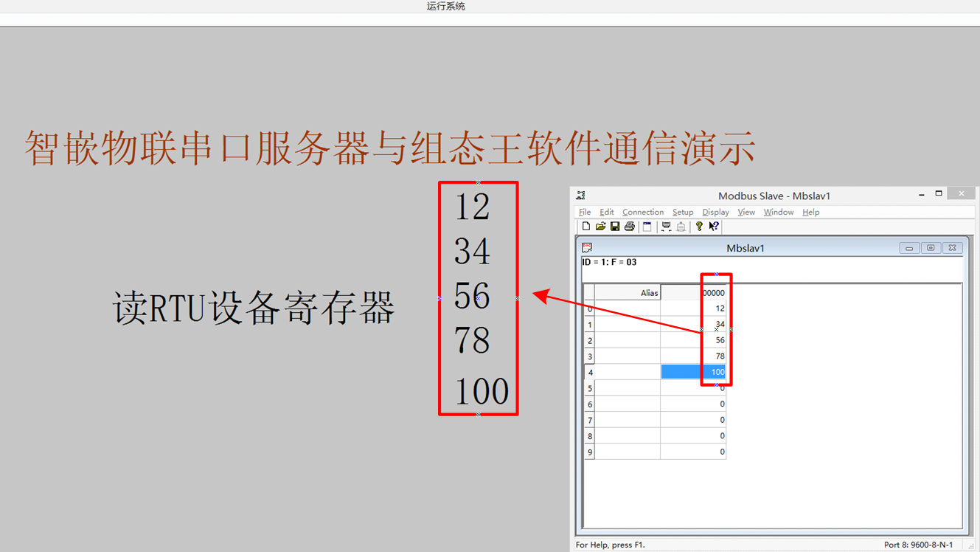Viewport: 980px width, 552px height.
Task: Activate the context help arrow icon
Action: point(714,227)
